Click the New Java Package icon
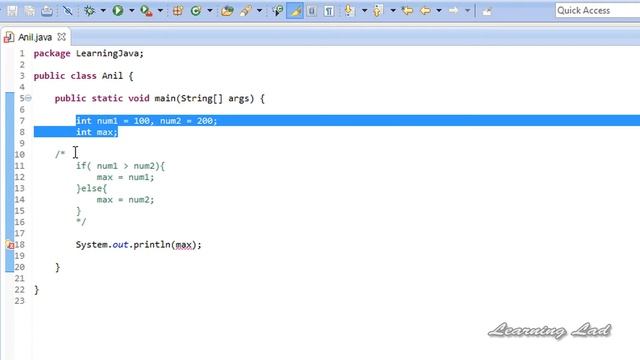The height and width of the screenshot is (360, 640). 178,11
